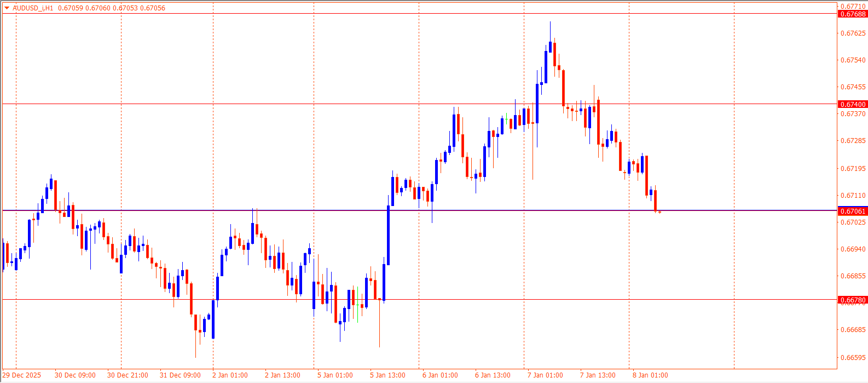Click the 30 Dec 21:00 time axis label
The image size is (868, 383).
pos(128,375)
